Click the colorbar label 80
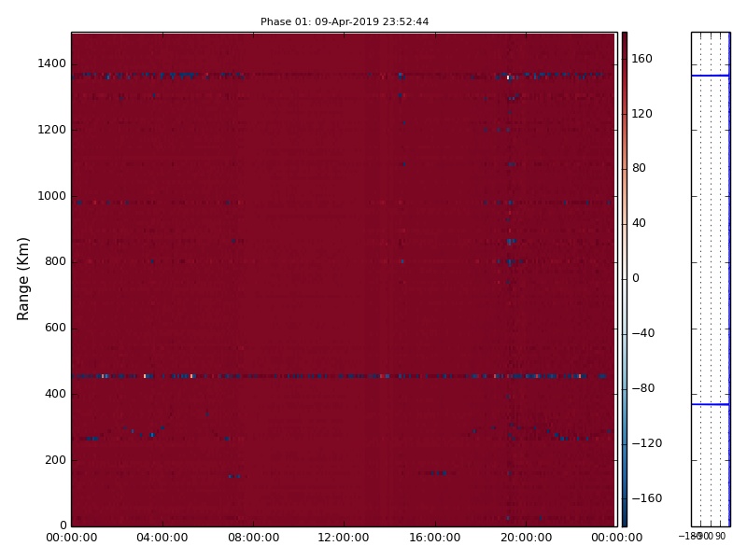 pos(639,168)
